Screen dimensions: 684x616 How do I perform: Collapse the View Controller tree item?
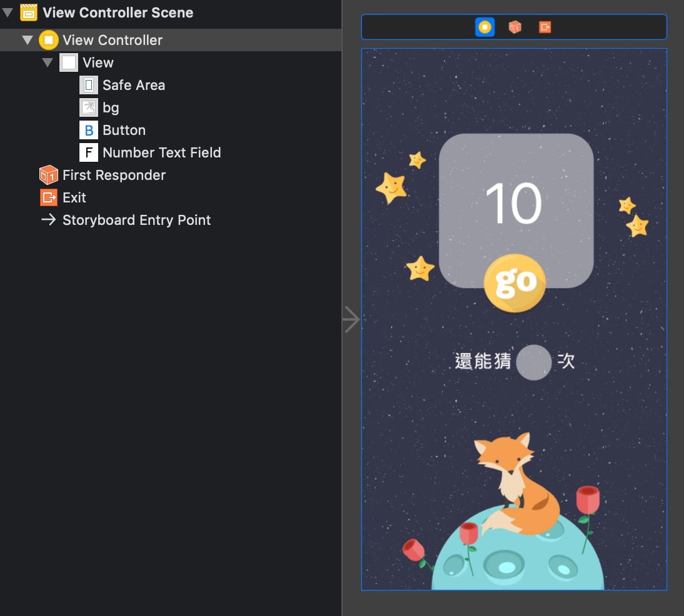27,39
